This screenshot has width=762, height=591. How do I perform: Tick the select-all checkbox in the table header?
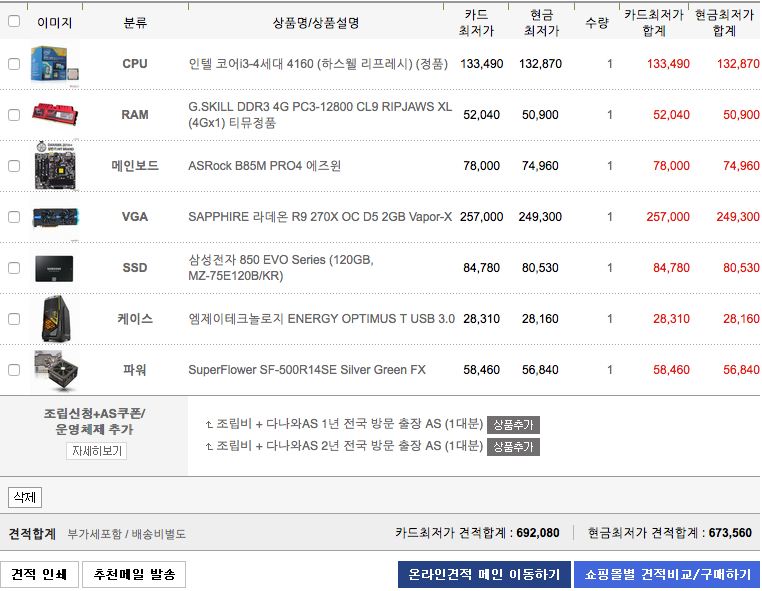pyautogui.click(x=14, y=21)
